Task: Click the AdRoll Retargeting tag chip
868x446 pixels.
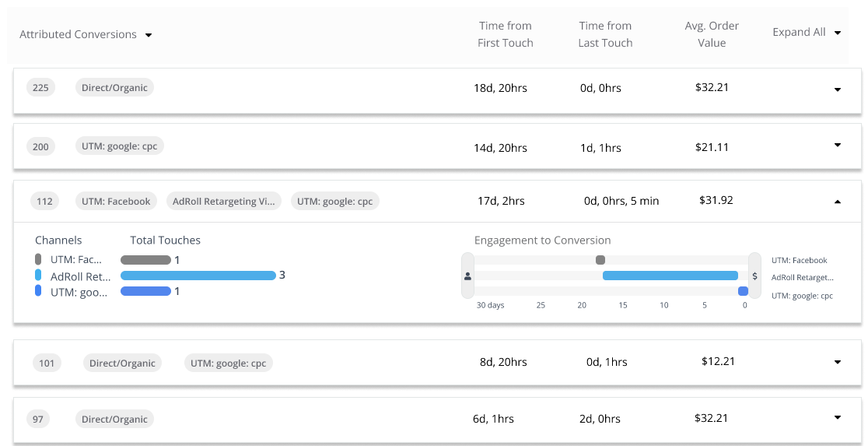Action: [x=224, y=202]
